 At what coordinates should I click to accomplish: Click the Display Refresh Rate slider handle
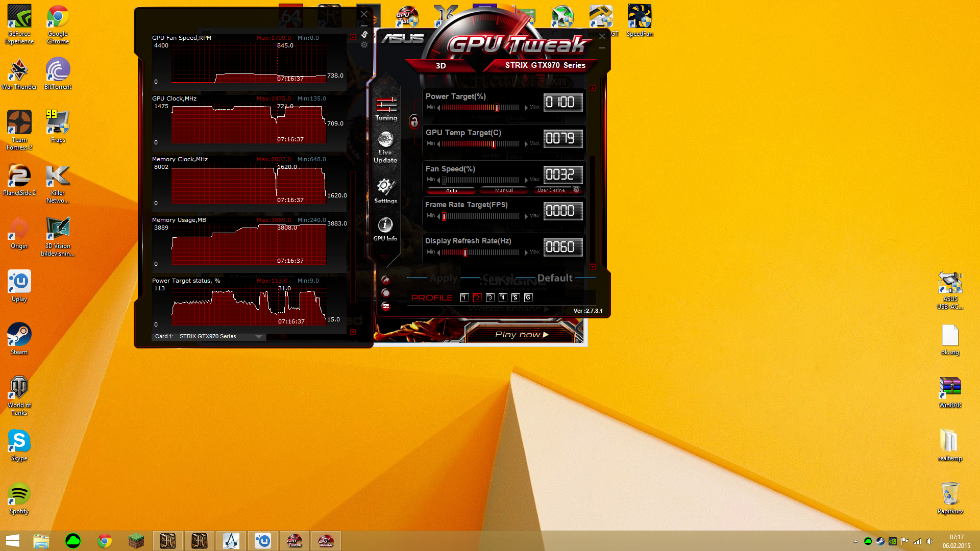tap(465, 253)
